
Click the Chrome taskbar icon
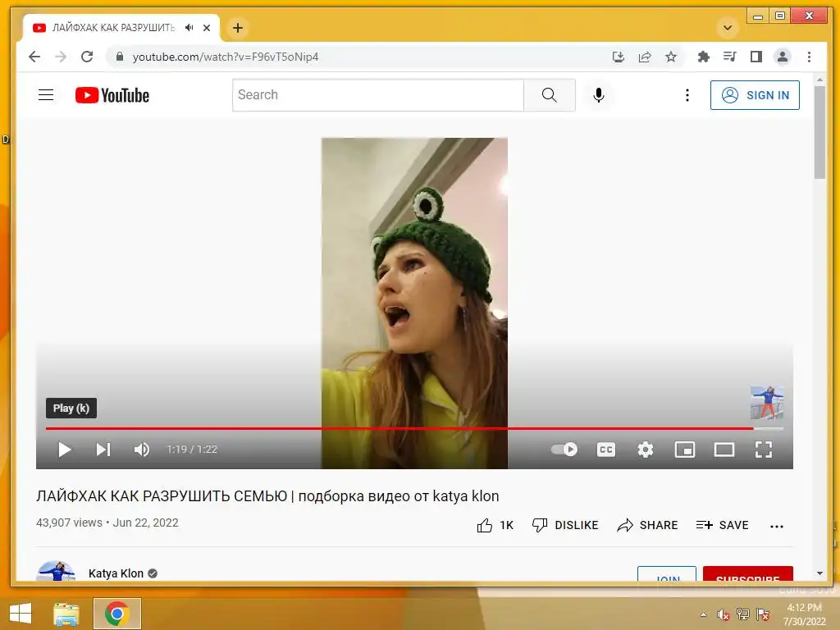point(116,614)
